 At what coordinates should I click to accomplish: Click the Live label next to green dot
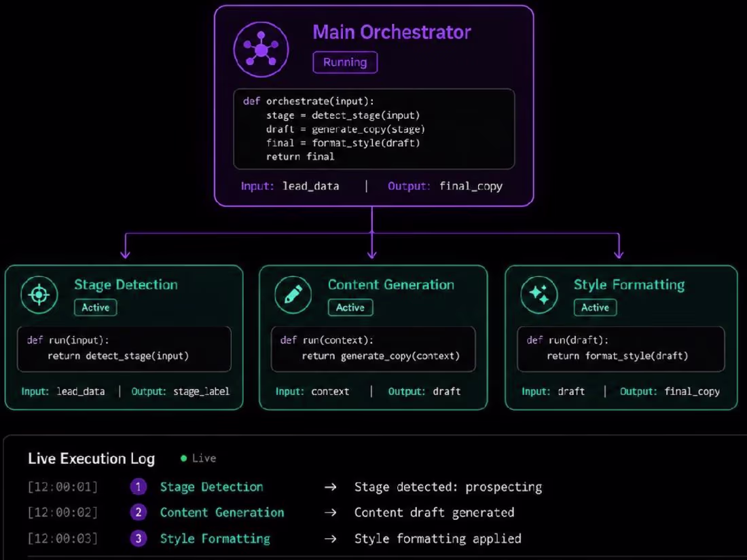point(204,458)
